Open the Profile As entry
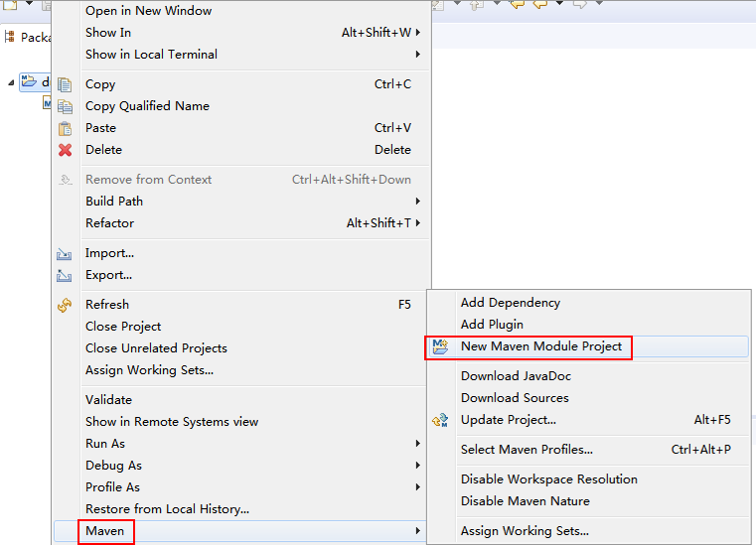Image resolution: width=756 pixels, height=545 pixels. pos(241,487)
